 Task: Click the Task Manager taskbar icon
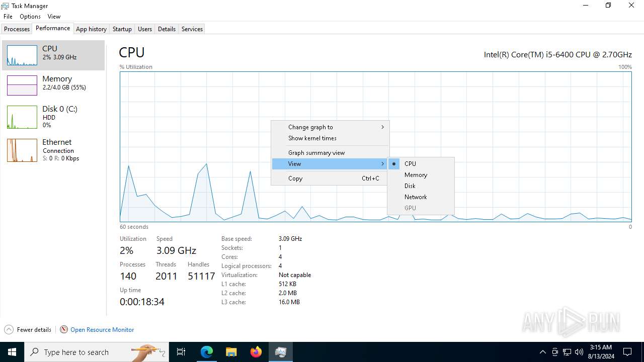pos(280,352)
